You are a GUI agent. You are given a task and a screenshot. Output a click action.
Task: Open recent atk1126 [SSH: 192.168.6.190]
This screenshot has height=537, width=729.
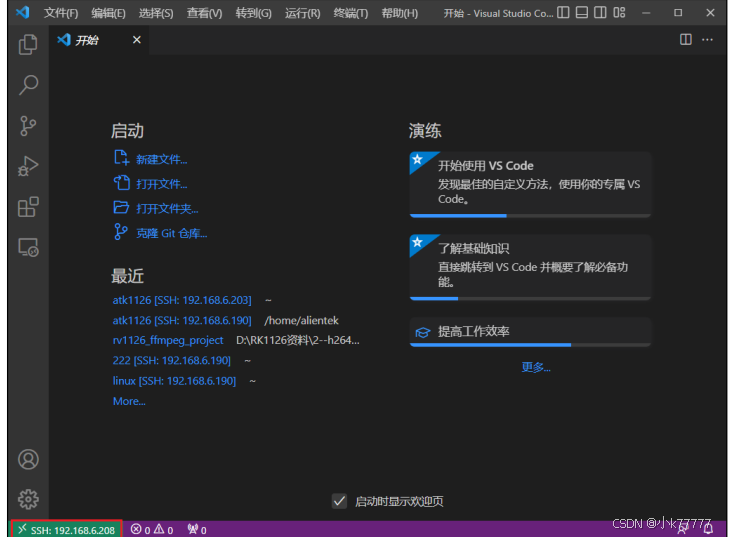tap(182, 320)
